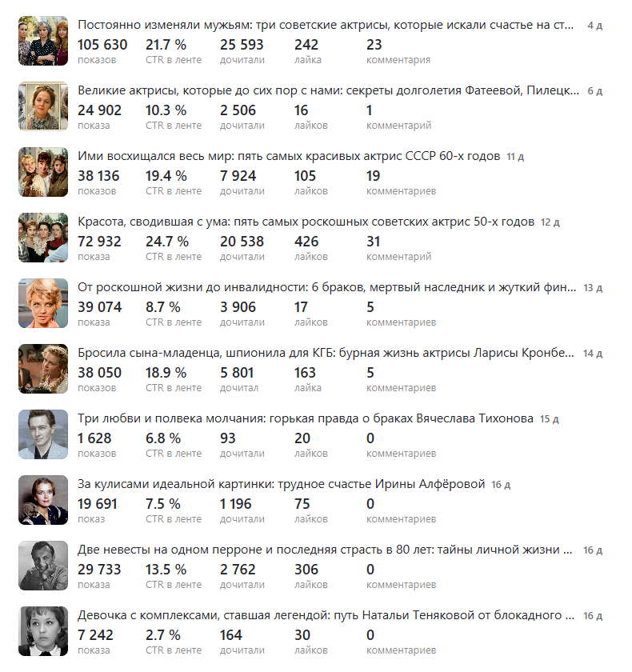632x672 pixels.
Task: Open article about Наталья Тенякова
Action: 326,616
